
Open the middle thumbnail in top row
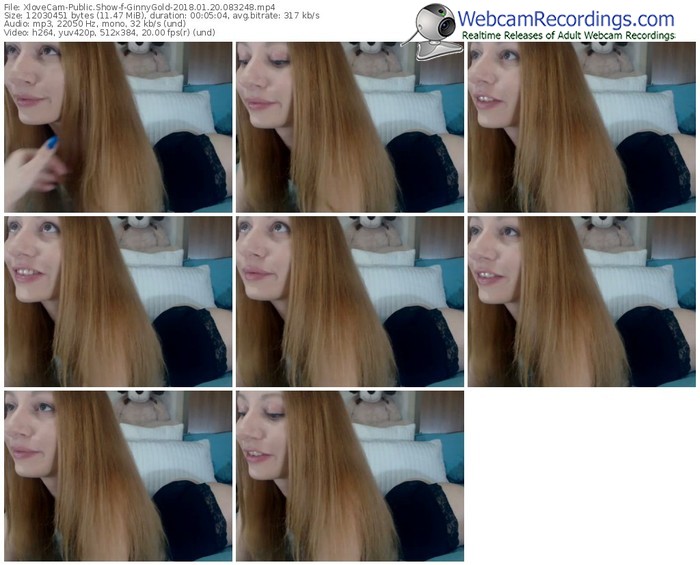[350, 127]
